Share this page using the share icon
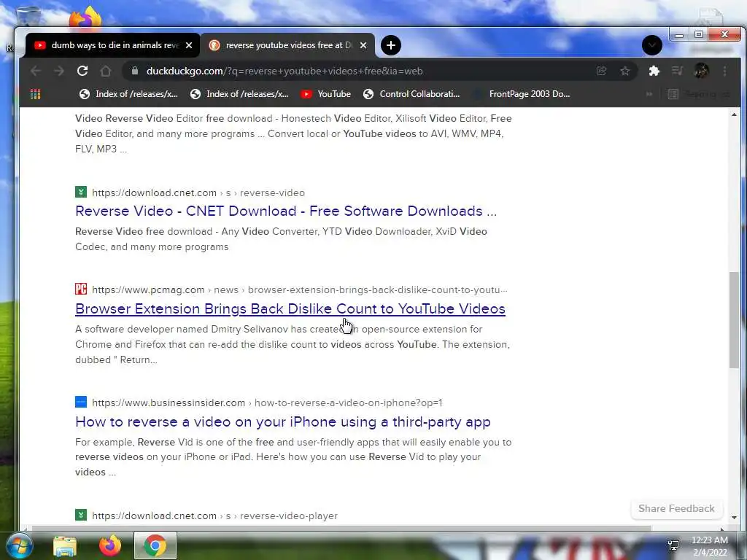The height and width of the screenshot is (560, 747). pos(602,71)
